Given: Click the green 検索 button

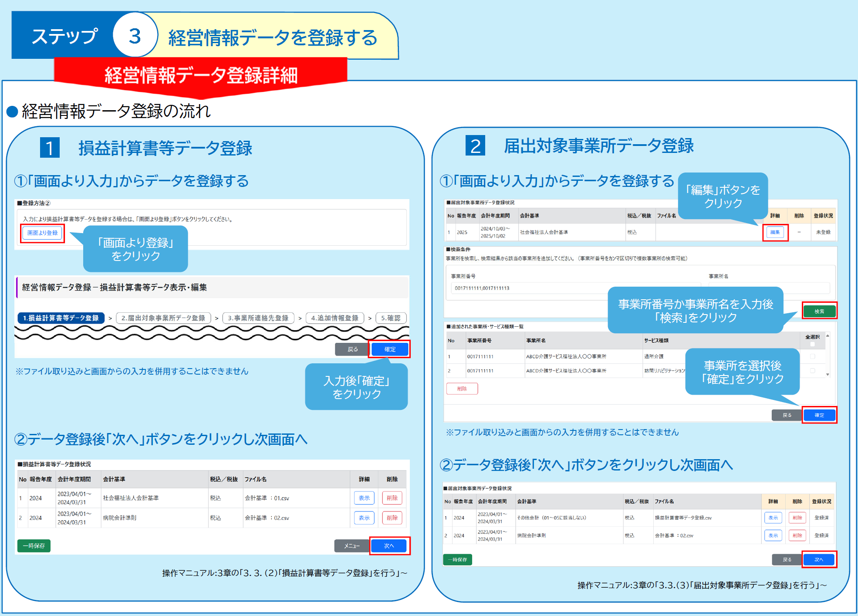Looking at the screenshot, I should coord(819,311).
